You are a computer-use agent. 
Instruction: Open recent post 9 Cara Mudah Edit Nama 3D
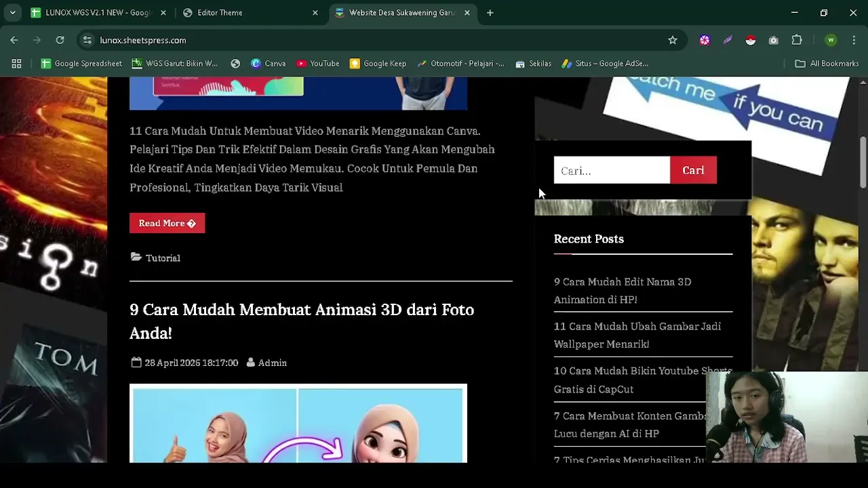tap(623, 290)
